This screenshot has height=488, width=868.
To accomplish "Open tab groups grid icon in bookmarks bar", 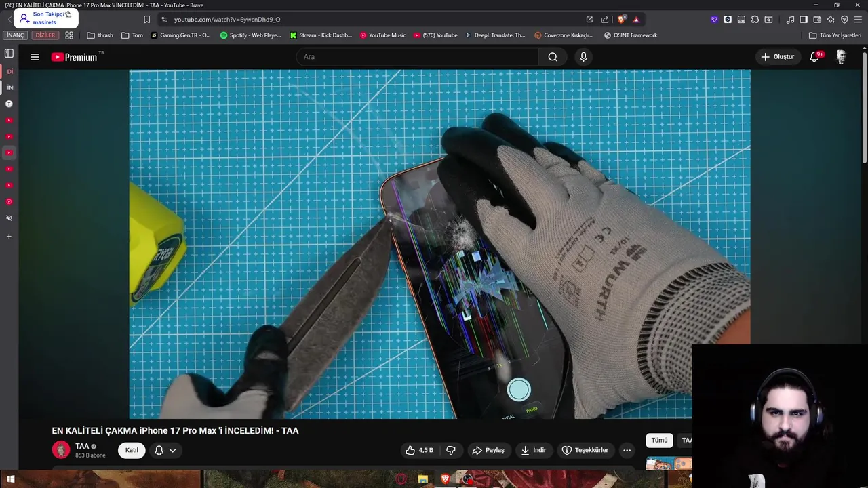I will pyautogui.click(x=68, y=35).
